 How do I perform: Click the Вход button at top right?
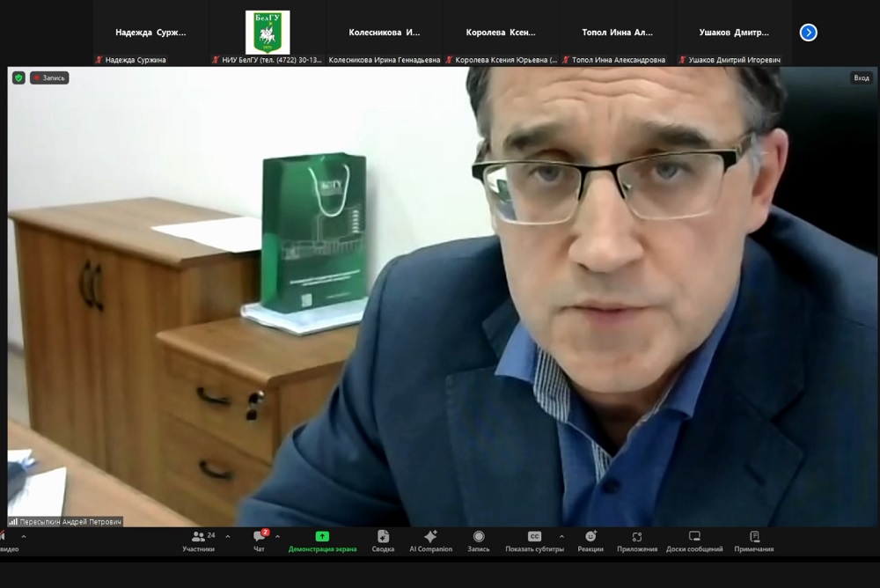tap(861, 77)
